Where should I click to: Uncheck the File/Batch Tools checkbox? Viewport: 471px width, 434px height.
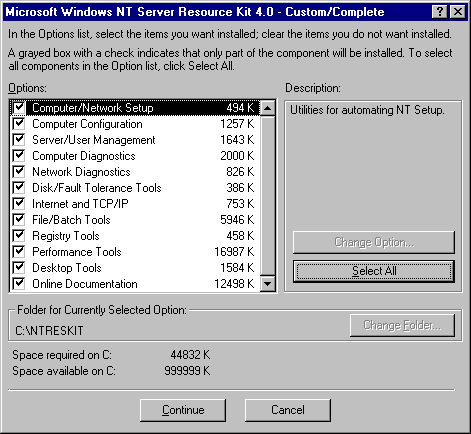coord(19,220)
